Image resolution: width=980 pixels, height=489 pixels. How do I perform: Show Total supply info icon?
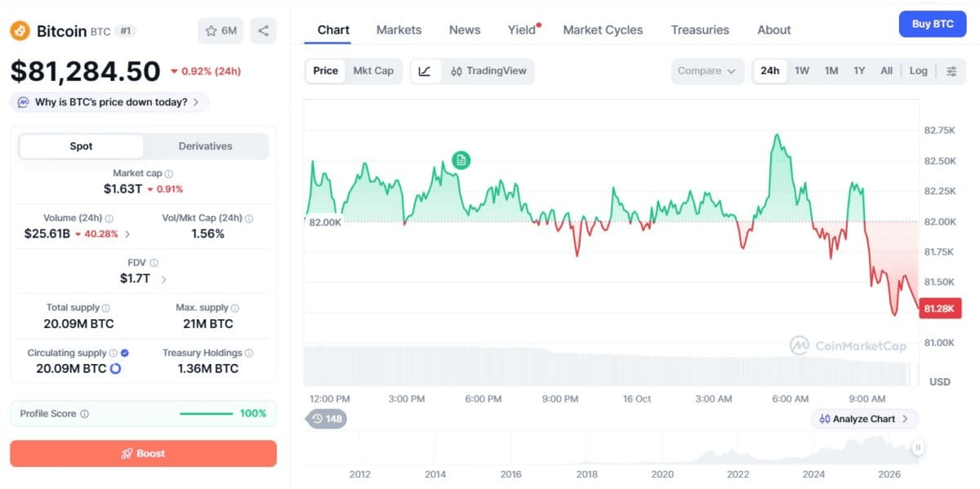(x=106, y=308)
